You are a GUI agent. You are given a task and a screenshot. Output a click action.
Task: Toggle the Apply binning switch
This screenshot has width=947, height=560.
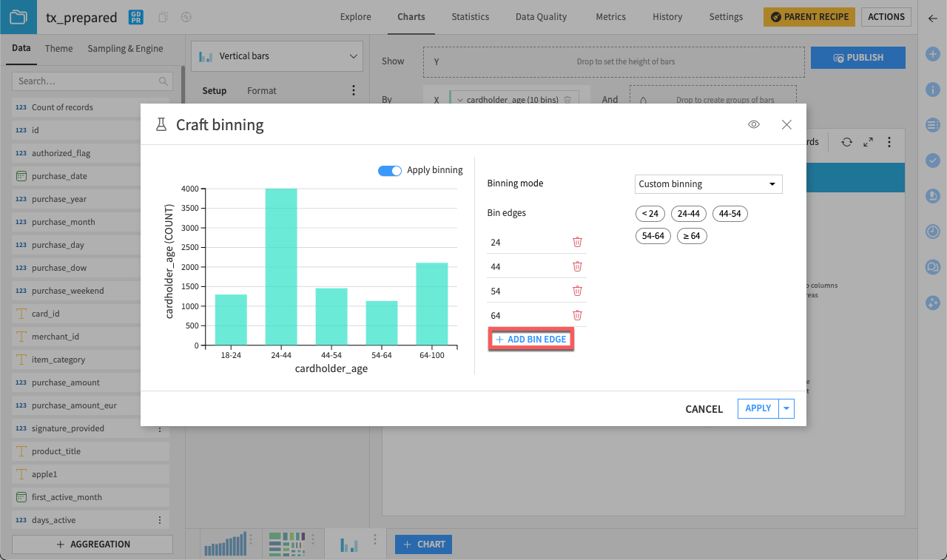[x=390, y=170]
